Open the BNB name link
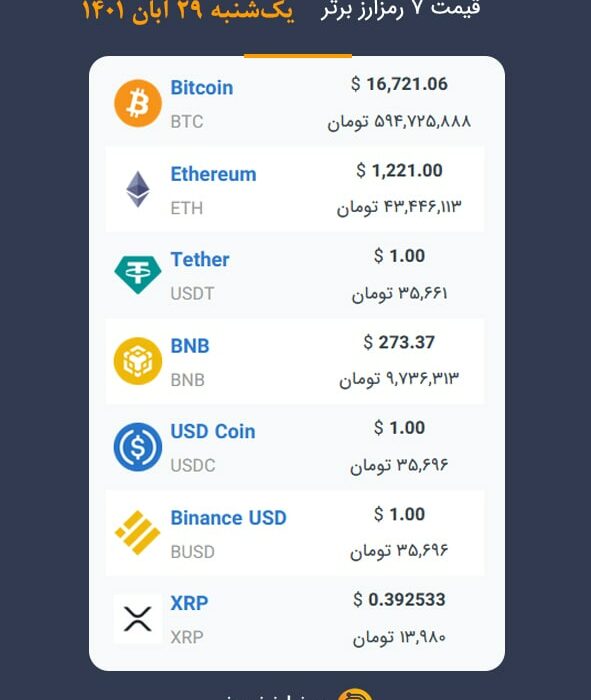The image size is (591, 700). click(190, 346)
